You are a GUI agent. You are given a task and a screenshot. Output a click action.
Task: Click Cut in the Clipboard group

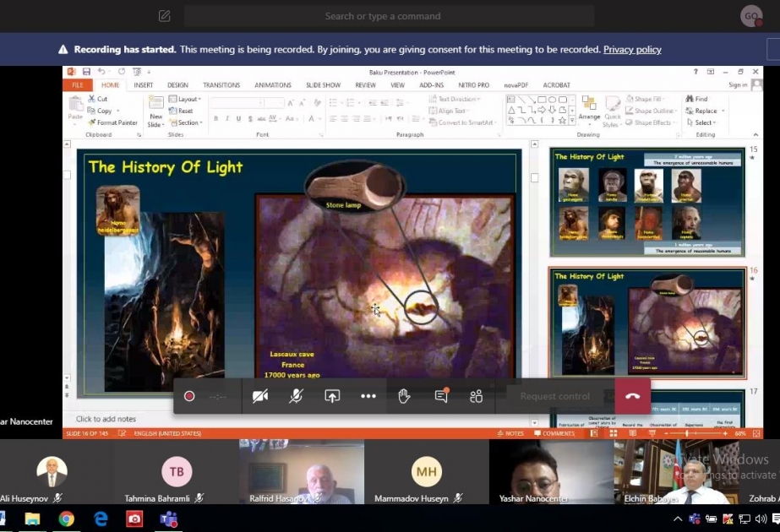98,99
